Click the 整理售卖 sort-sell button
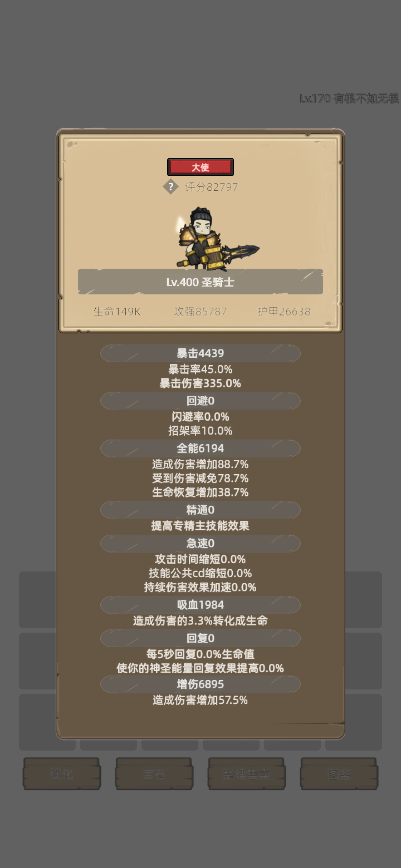This screenshot has height=868, width=401. click(x=247, y=774)
